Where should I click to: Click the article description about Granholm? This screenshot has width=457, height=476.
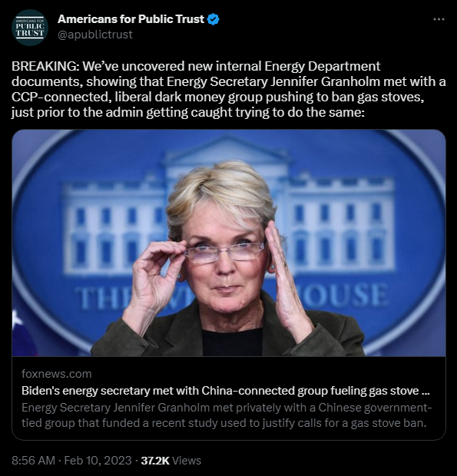227,415
